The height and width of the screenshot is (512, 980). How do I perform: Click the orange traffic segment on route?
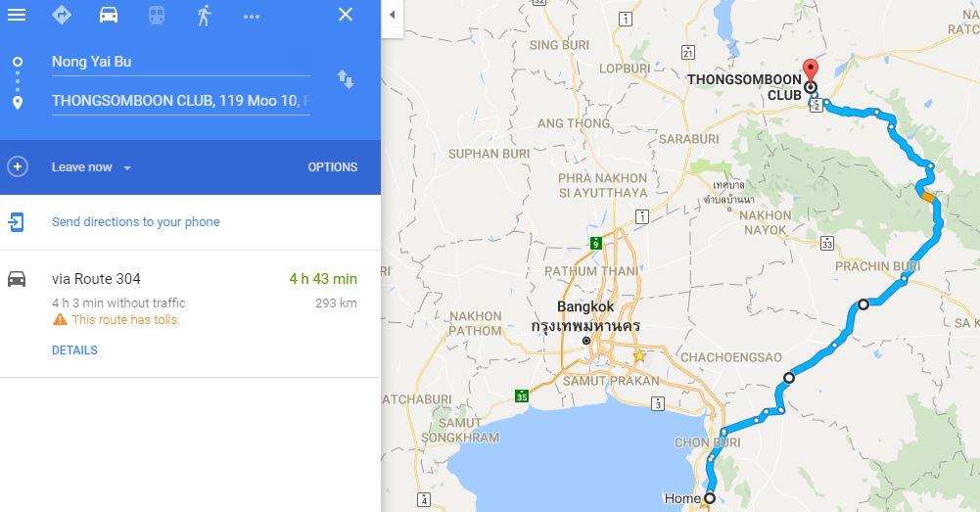click(928, 198)
